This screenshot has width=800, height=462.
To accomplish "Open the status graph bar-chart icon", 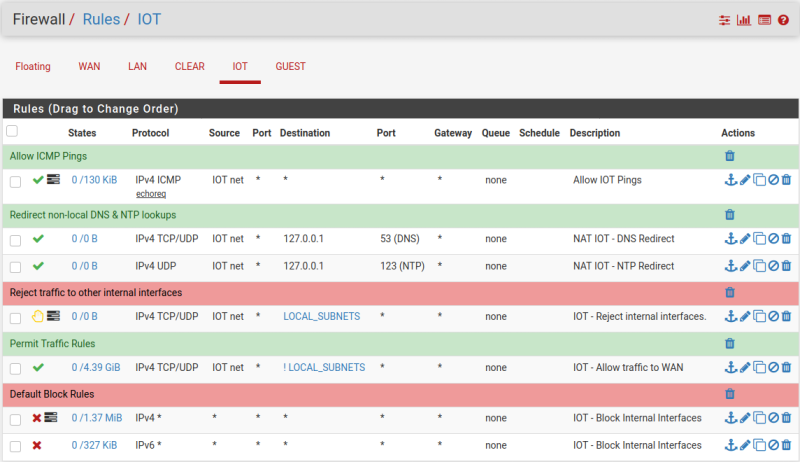I will pos(744,20).
